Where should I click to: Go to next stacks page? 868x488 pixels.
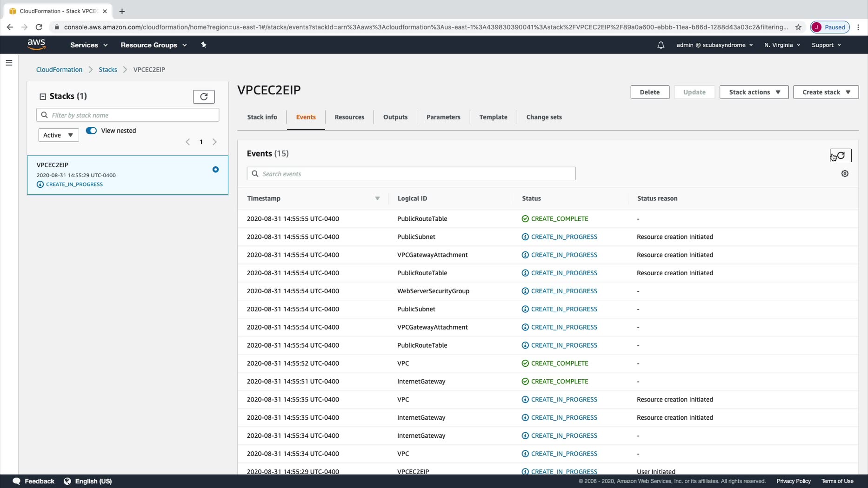pyautogui.click(x=214, y=142)
